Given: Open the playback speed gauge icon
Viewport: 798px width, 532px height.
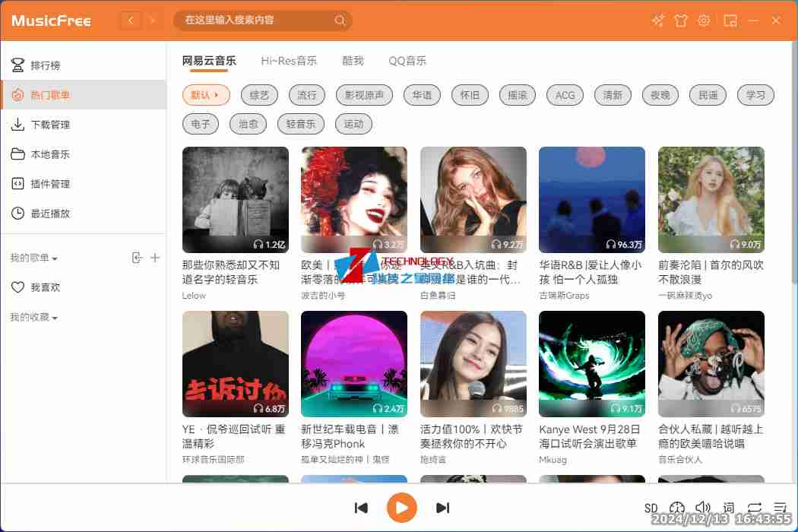Looking at the screenshot, I should (x=677, y=508).
